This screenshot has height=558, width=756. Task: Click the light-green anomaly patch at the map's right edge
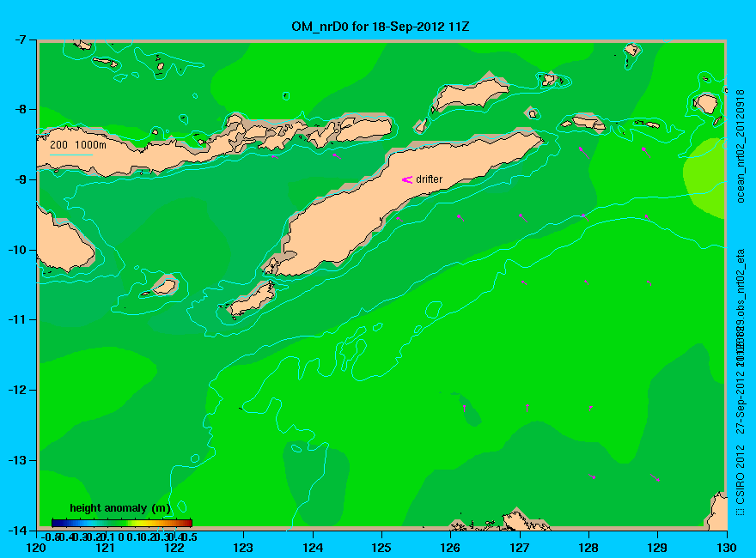pyautogui.click(x=705, y=178)
